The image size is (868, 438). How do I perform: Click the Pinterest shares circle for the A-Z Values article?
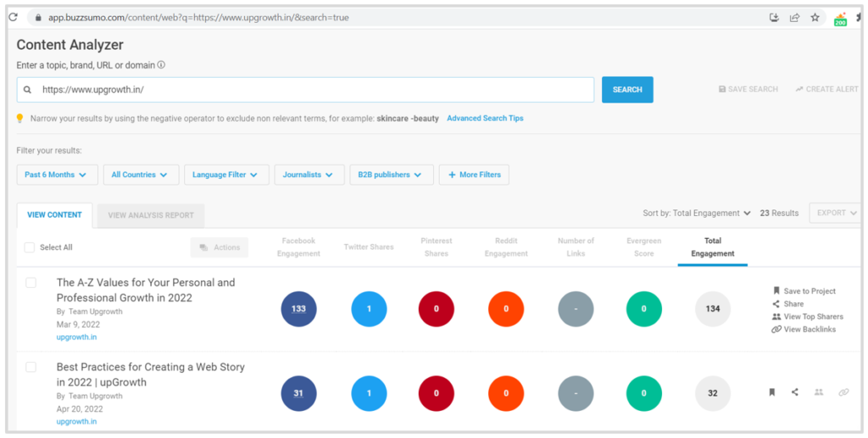tap(437, 308)
